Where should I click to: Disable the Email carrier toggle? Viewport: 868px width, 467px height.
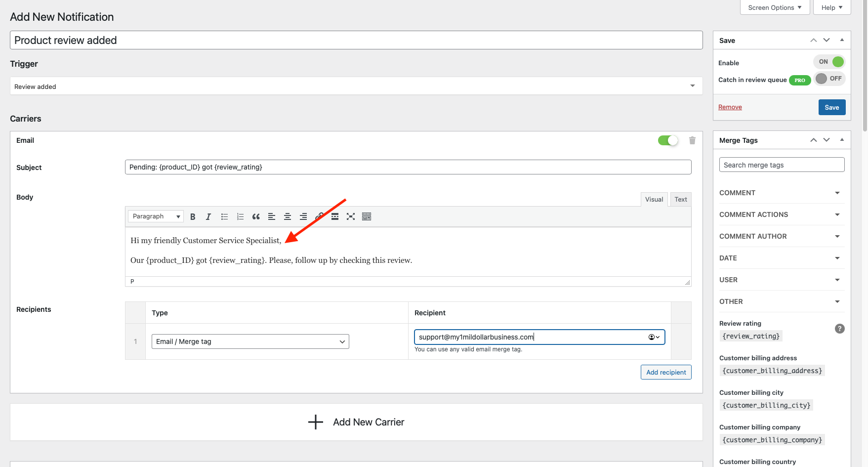[x=668, y=140]
